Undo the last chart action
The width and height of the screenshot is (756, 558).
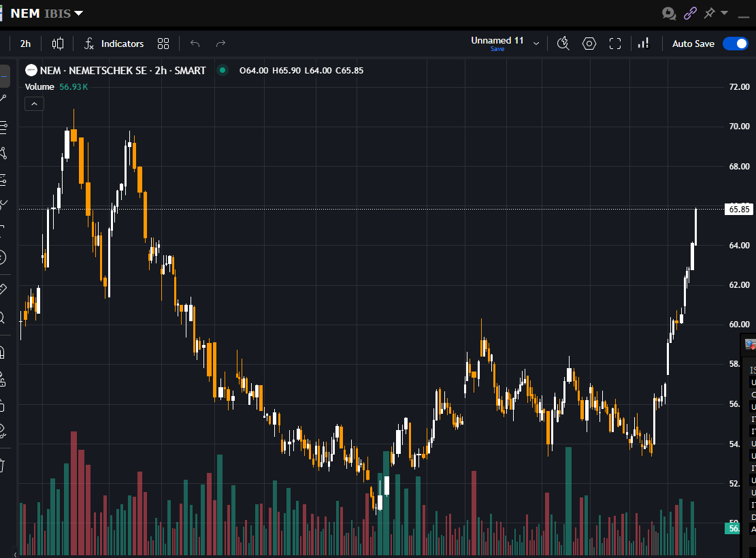pyautogui.click(x=195, y=44)
